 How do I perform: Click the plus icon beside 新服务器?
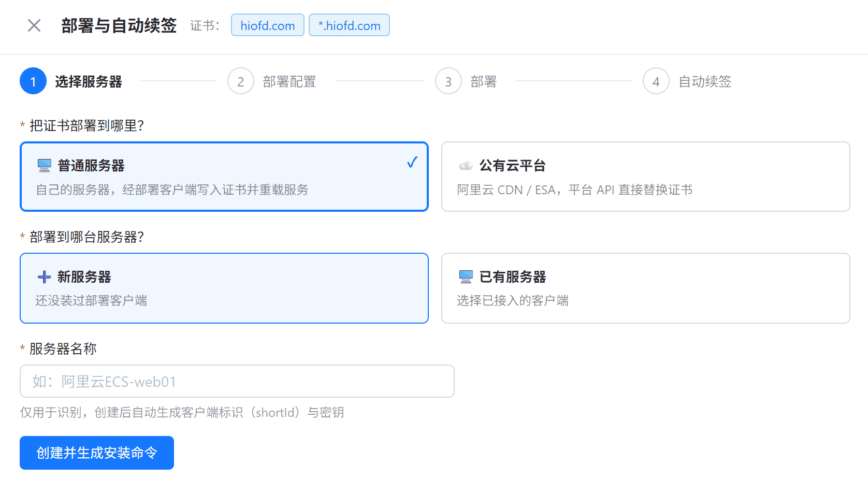[45, 277]
